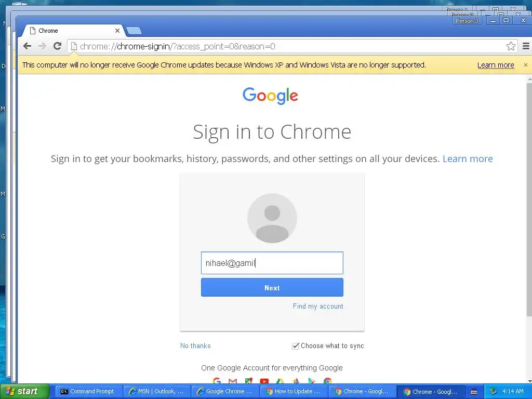Click the keyboard icon in the taskbar
This screenshot has height=399, width=532.
pos(474,392)
